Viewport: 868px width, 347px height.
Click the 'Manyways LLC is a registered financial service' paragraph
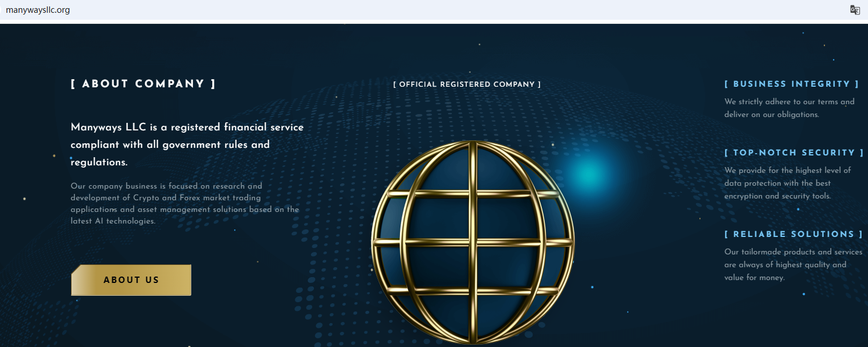[187, 144]
